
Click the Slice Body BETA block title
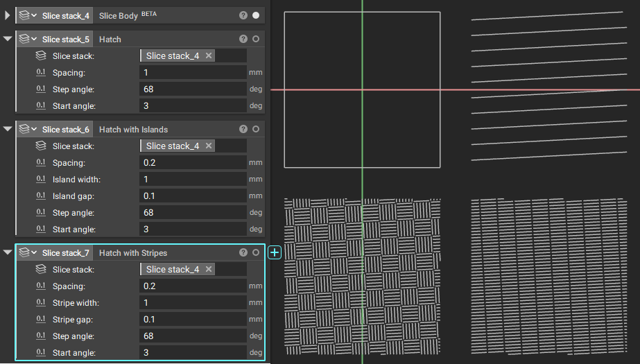pos(128,15)
